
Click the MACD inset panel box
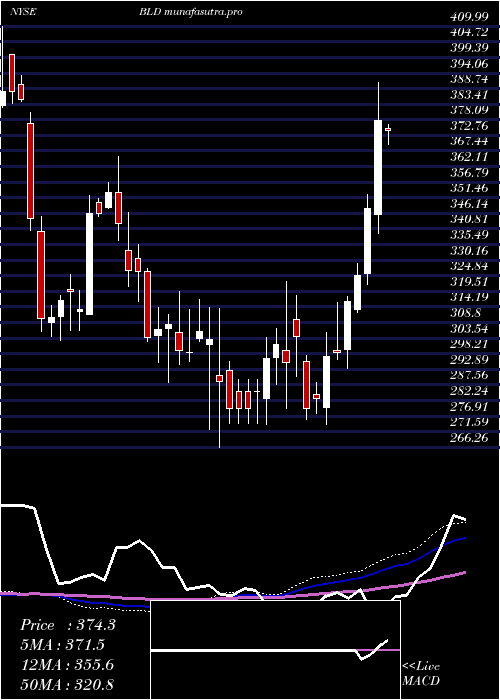(x=275, y=650)
